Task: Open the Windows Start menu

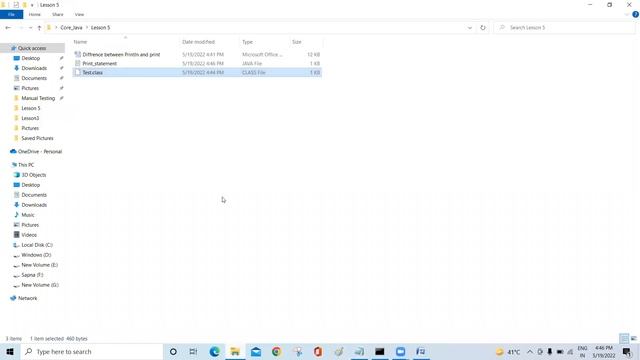Action: 10,351
